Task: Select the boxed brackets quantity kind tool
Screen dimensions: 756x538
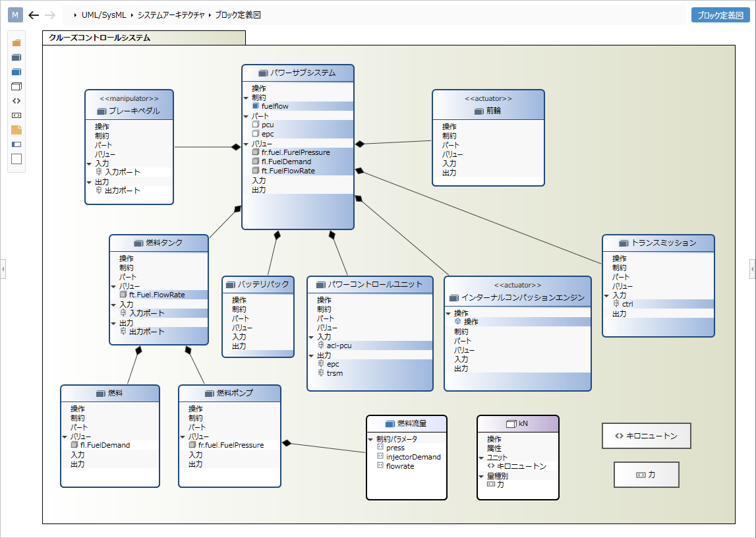Action: click(16, 115)
